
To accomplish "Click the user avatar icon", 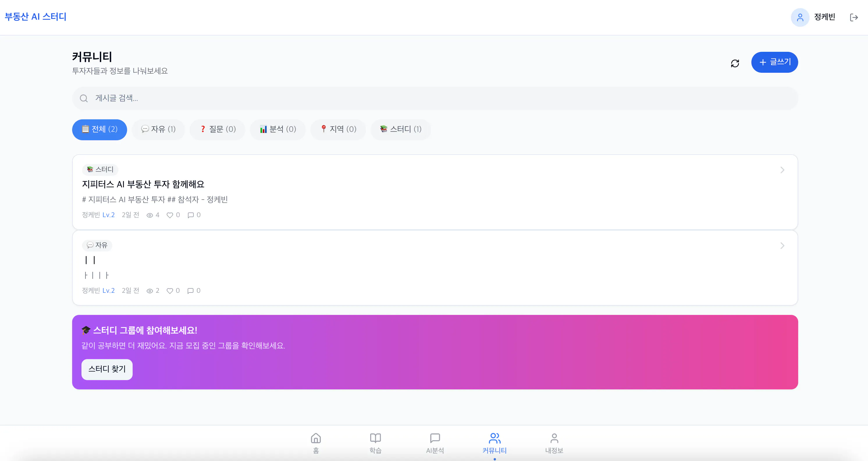I will tap(800, 17).
